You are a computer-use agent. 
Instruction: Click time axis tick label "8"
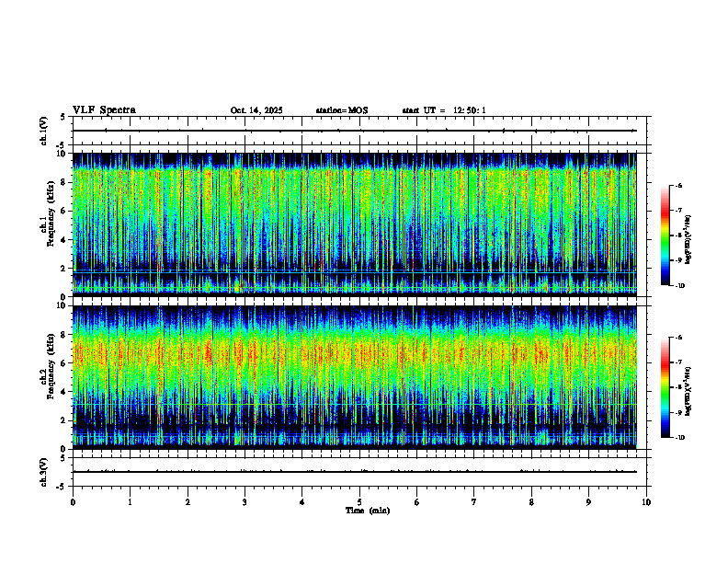pos(531,502)
